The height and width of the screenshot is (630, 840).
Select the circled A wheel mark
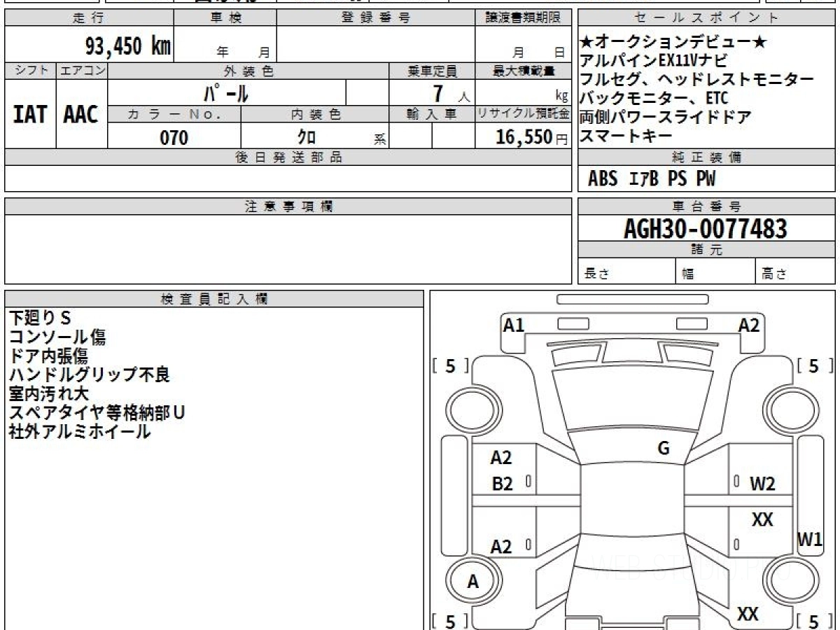tap(473, 582)
